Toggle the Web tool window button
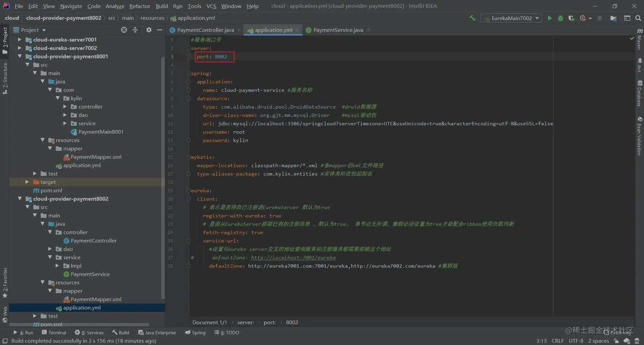 pos(5,315)
